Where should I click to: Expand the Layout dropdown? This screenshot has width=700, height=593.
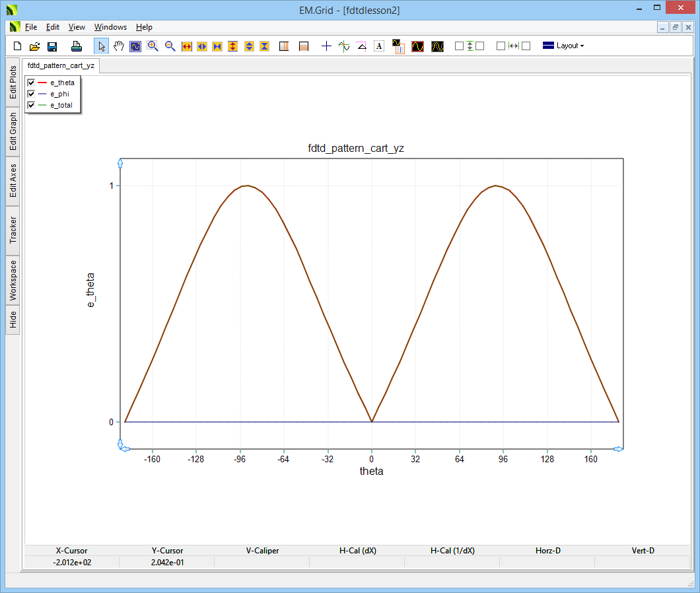[563, 46]
